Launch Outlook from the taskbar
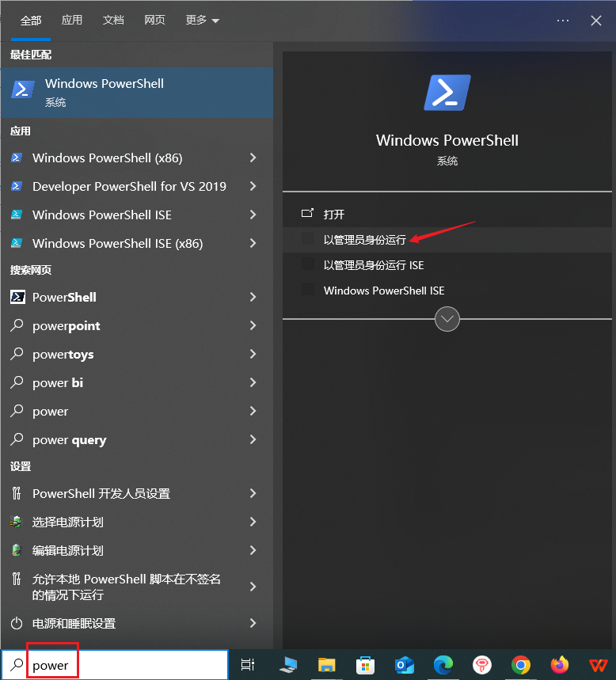This screenshot has height=680, width=616. [x=405, y=665]
